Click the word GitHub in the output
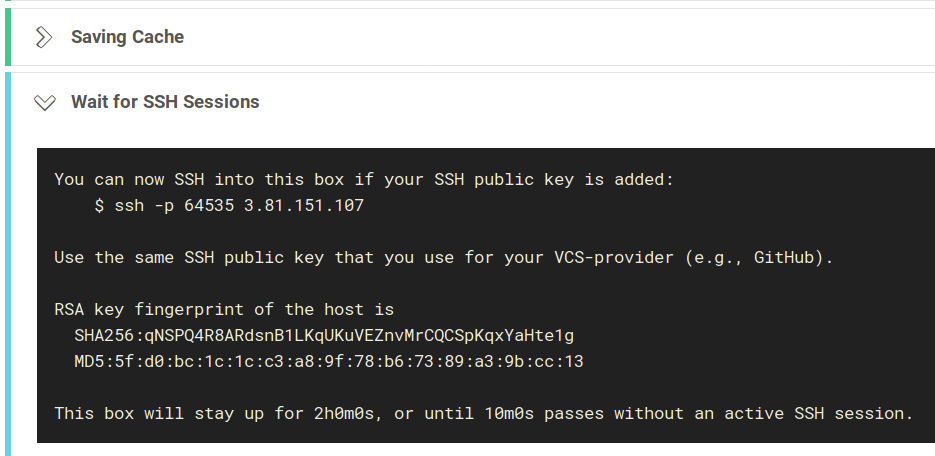Image resolution: width=935 pixels, height=456 pixels. [x=788, y=258]
